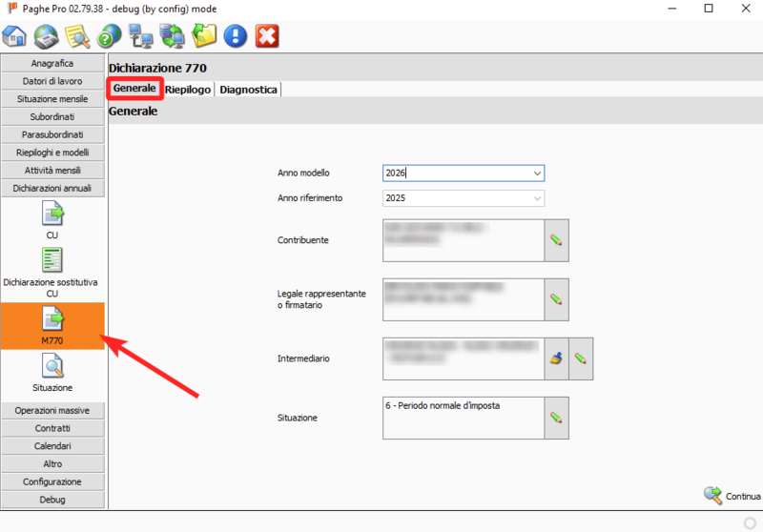Open the folder with green arrow icon
Viewport: 763px width, 532px height.
[204, 36]
